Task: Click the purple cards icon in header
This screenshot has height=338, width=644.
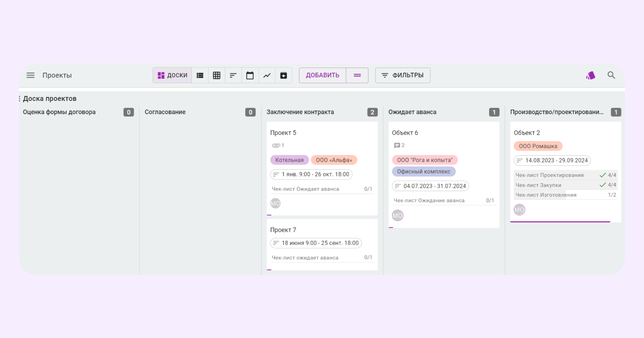Action: pos(590,75)
